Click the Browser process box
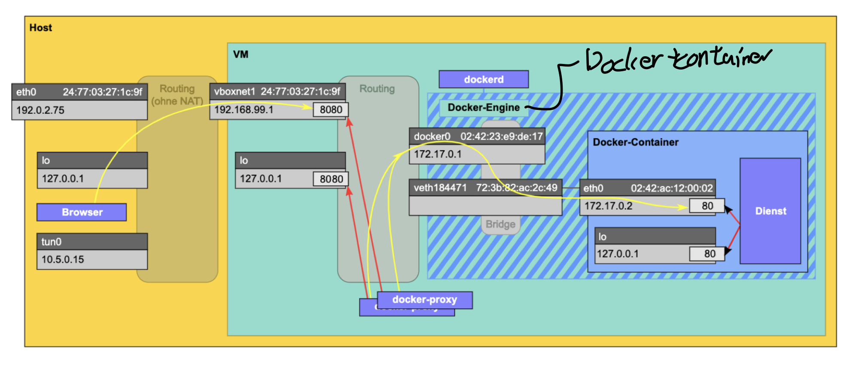 coord(82,212)
